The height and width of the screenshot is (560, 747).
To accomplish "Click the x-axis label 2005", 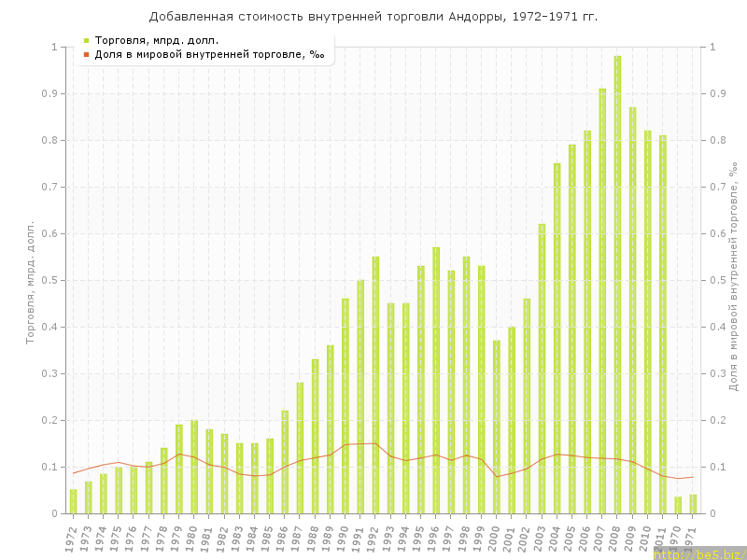I will 571,537.
